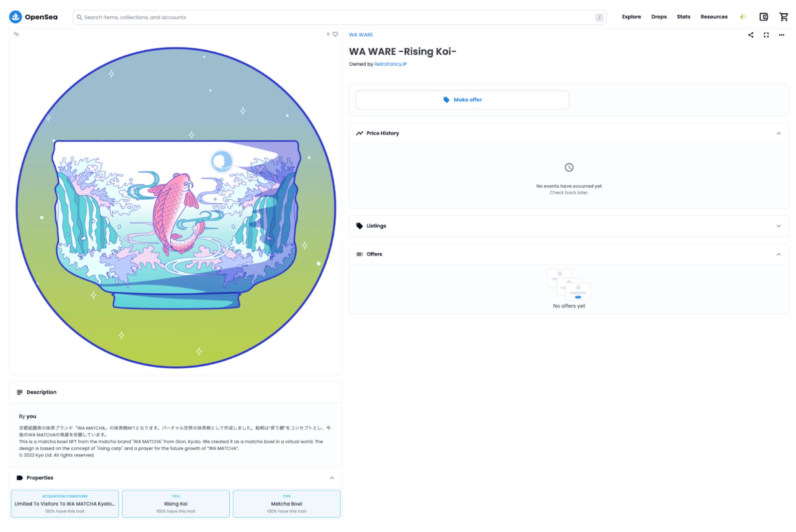Expand the Listings section

778,226
